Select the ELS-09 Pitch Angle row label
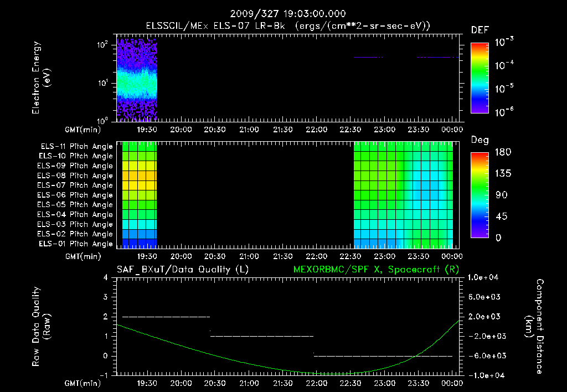The height and width of the screenshot is (392, 567). coord(75,166)
